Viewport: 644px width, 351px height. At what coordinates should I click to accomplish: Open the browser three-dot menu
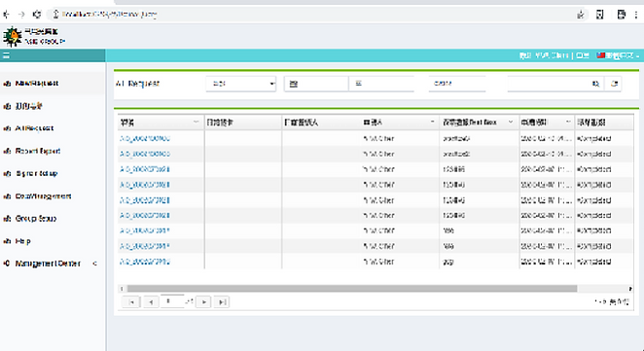coord(636,15)
